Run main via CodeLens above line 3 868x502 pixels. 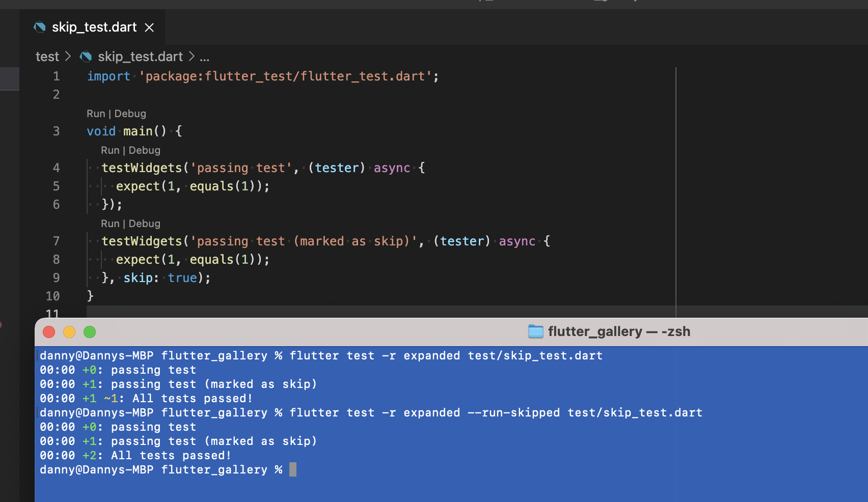(96, 114)
